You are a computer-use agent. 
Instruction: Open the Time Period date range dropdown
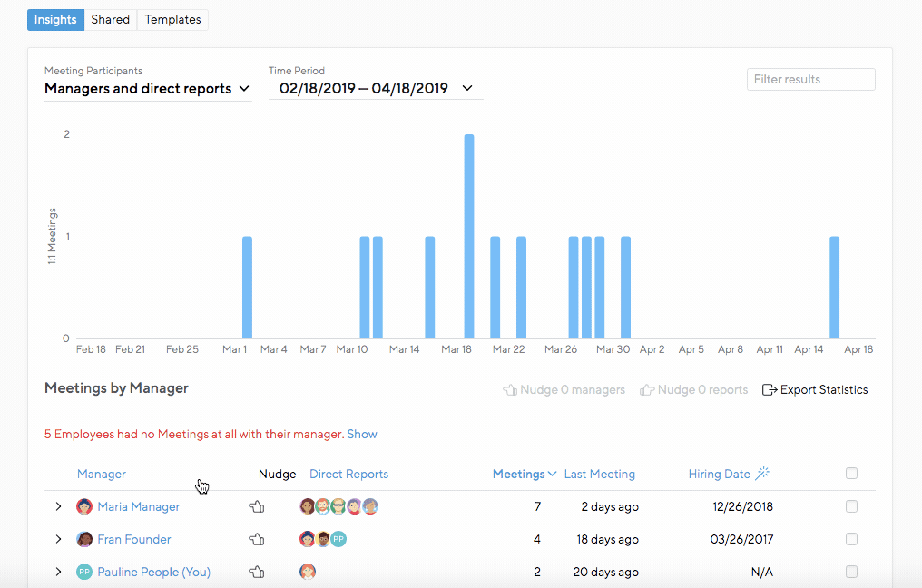coord(376,89)
